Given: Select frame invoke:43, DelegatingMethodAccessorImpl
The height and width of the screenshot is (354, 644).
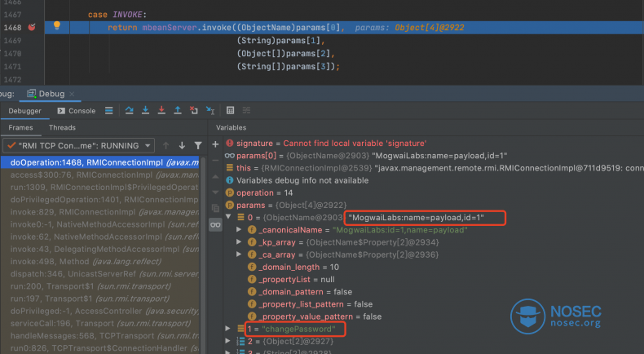Looking at the screenshot, I should point(99,249).
